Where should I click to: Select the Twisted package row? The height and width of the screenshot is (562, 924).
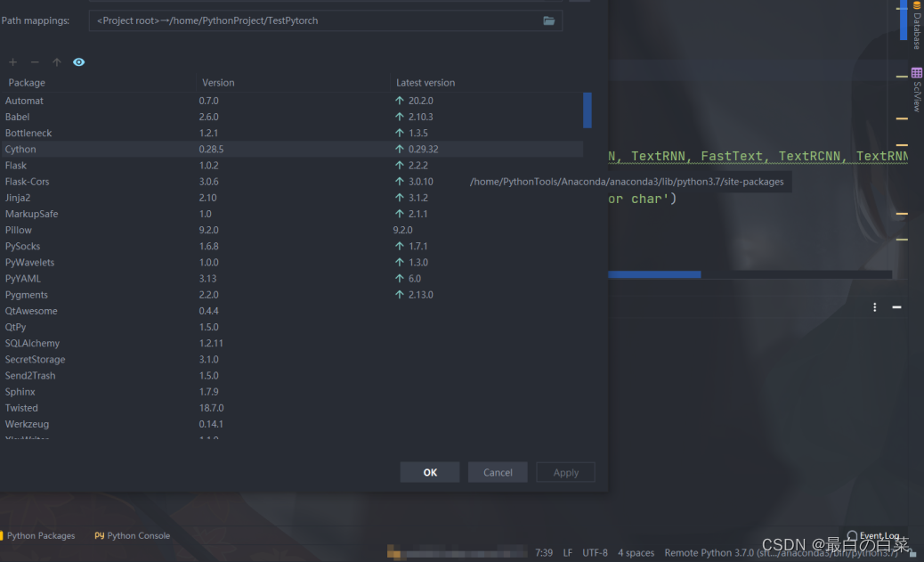click(292, 408)
